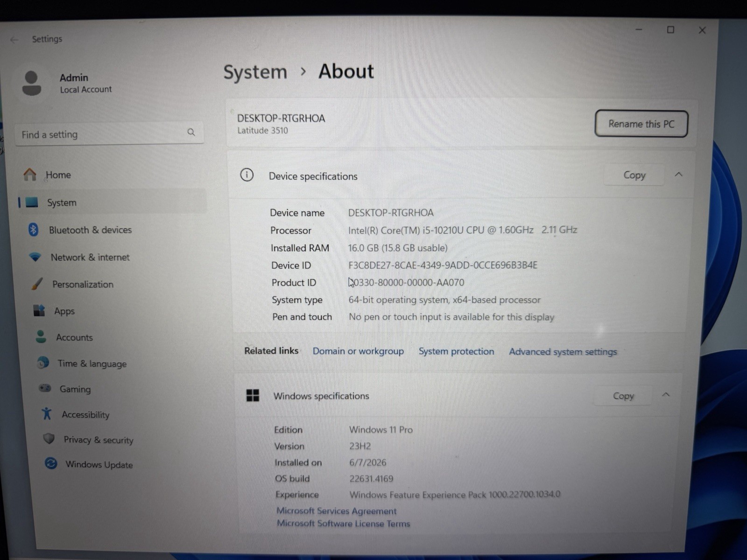Click the Network wifi icon

pos(35,257)
